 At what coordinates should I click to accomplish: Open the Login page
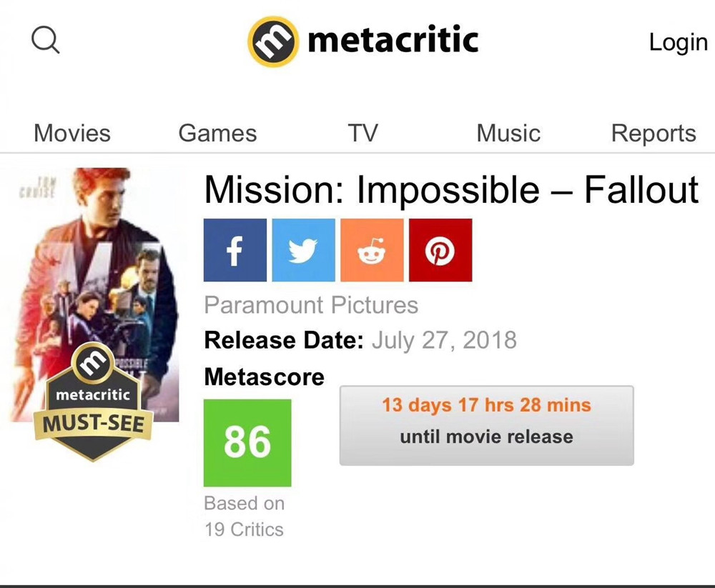click(678, 42)
